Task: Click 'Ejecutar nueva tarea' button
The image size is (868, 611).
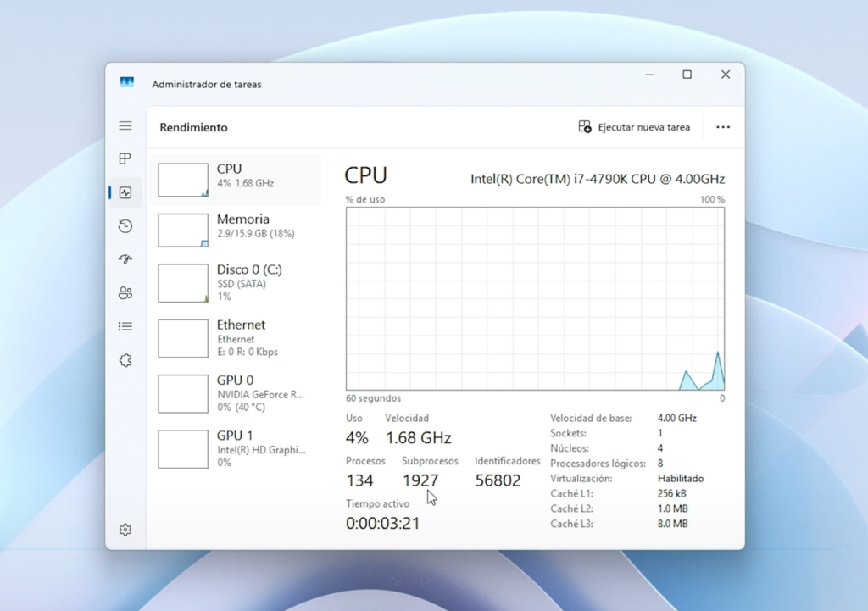Action: 634,127
